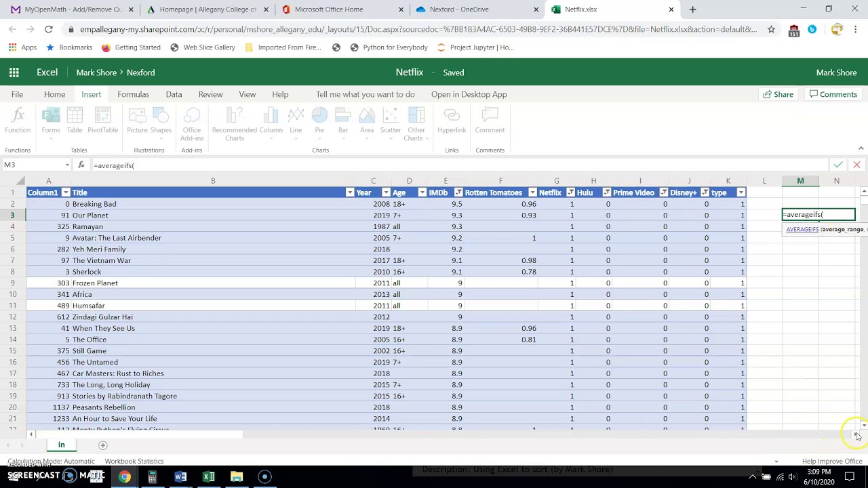Bookmark this page with the star icon

(x=771, y=29)
